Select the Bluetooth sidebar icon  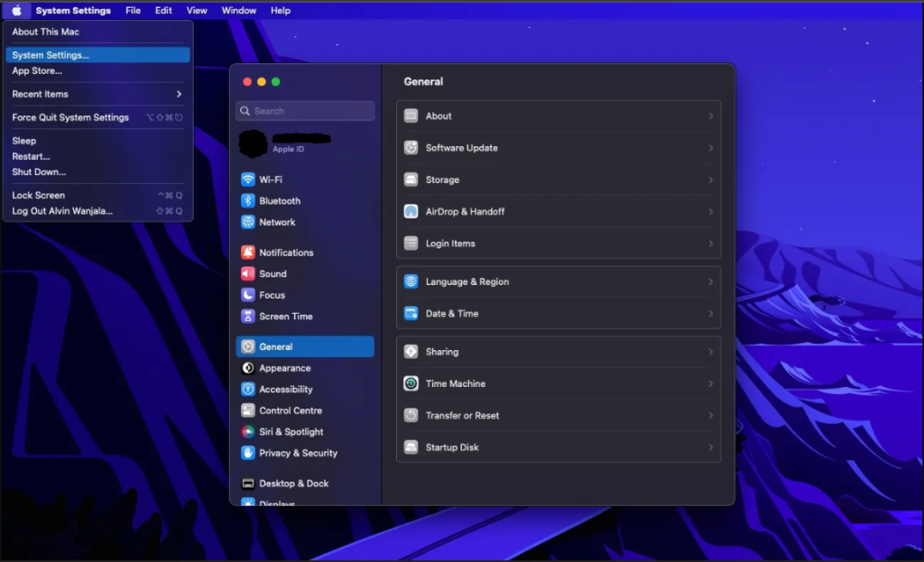point(248,201)
